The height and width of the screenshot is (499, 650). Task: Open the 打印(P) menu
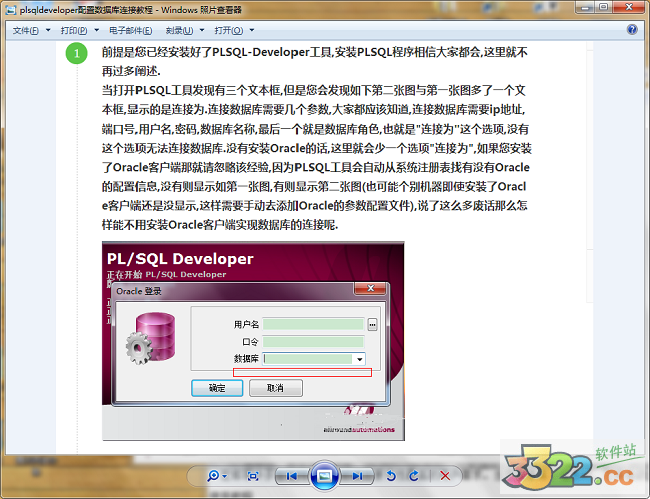(x=74, y=30)
